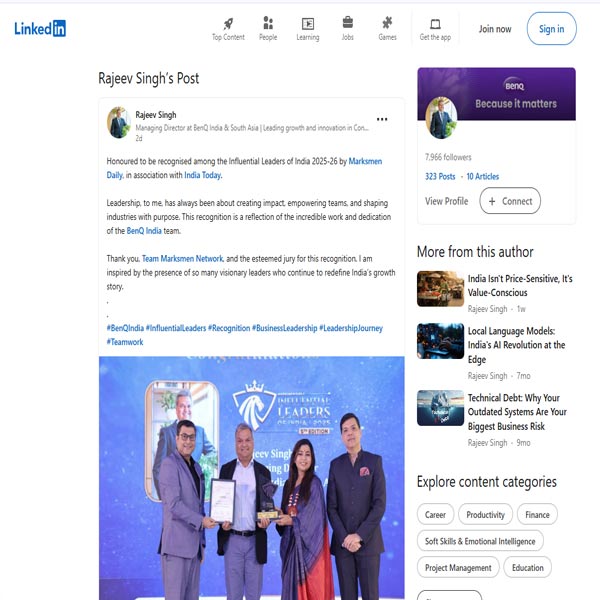Select the Productivity category chip
The image size is (600, 600).
pos(485,515)
